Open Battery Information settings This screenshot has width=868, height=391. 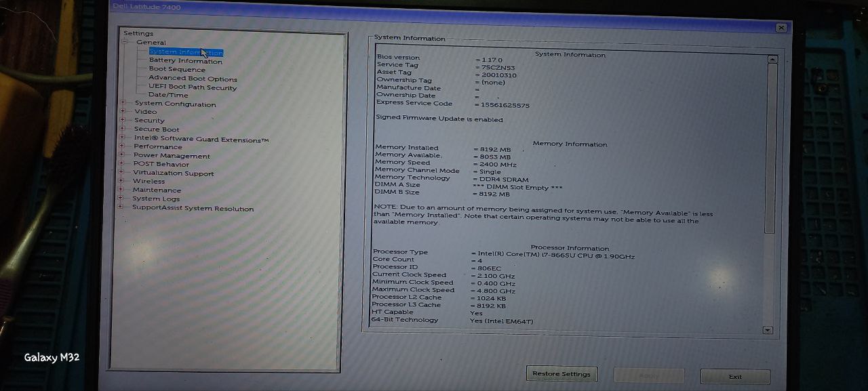(x=185, y=61)
